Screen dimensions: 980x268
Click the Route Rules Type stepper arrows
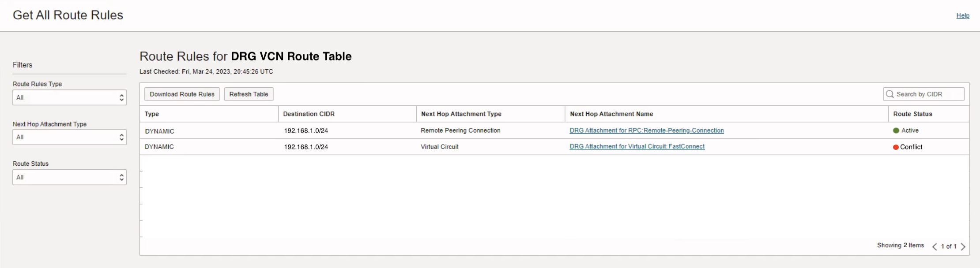coord(121,97)
